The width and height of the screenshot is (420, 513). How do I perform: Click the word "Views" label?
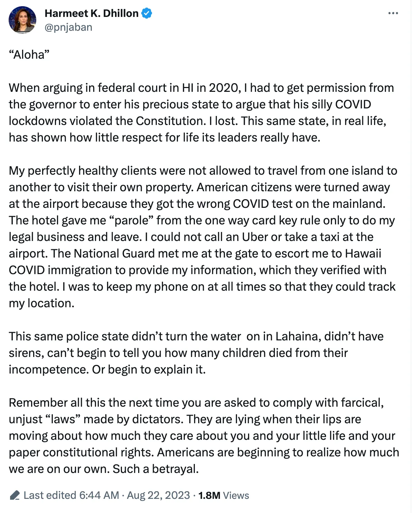[236, 495]
